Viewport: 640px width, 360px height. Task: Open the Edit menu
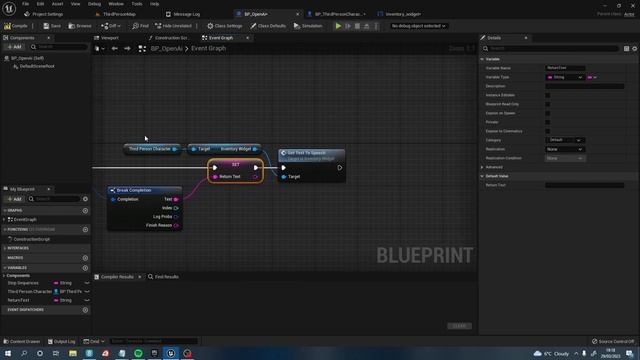(x=40, y=4)
